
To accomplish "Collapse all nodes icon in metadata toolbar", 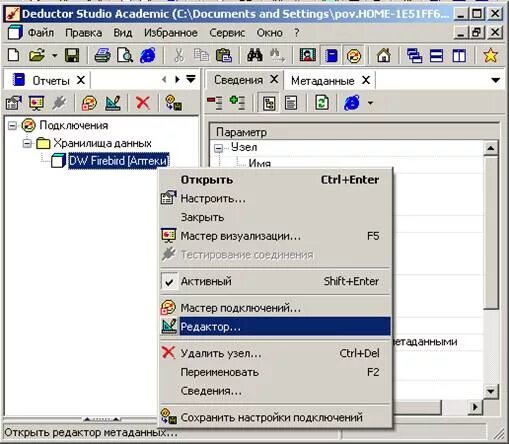I will (x=215, y=102).
